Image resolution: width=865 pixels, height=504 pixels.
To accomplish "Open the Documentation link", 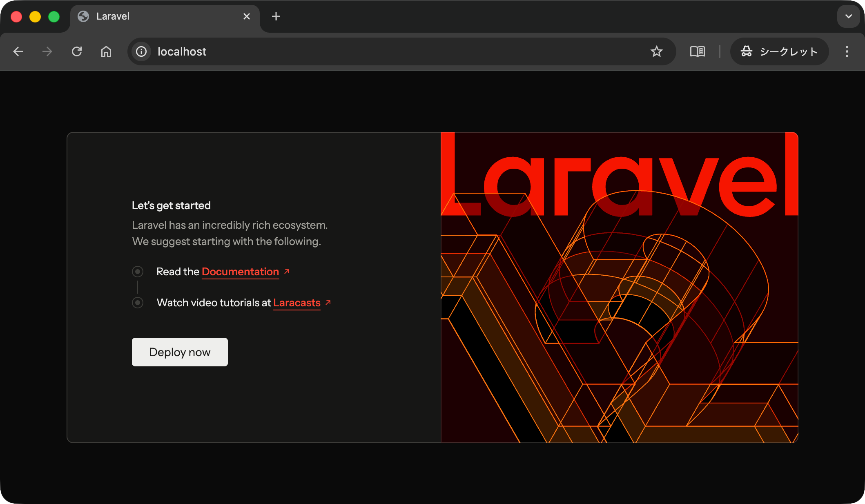I will coord(240,271).
